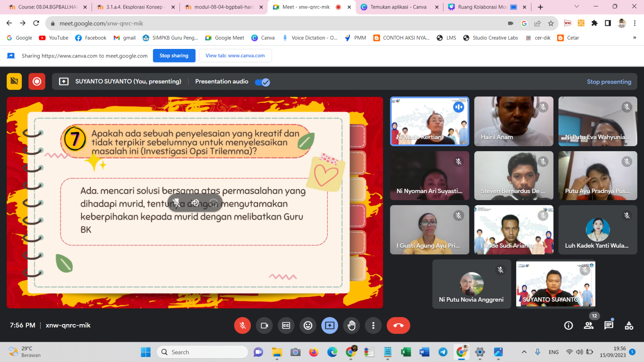The height and width of the screenshot is (362, 644).
Task: Click the red leave call button
Action: [398, 326]
